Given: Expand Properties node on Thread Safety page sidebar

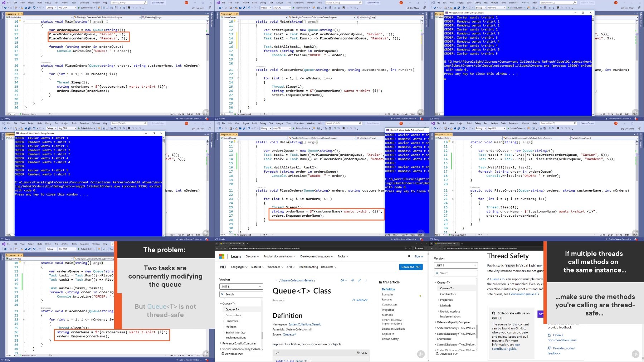Looking at the screenshot, I should coord(439,300).
